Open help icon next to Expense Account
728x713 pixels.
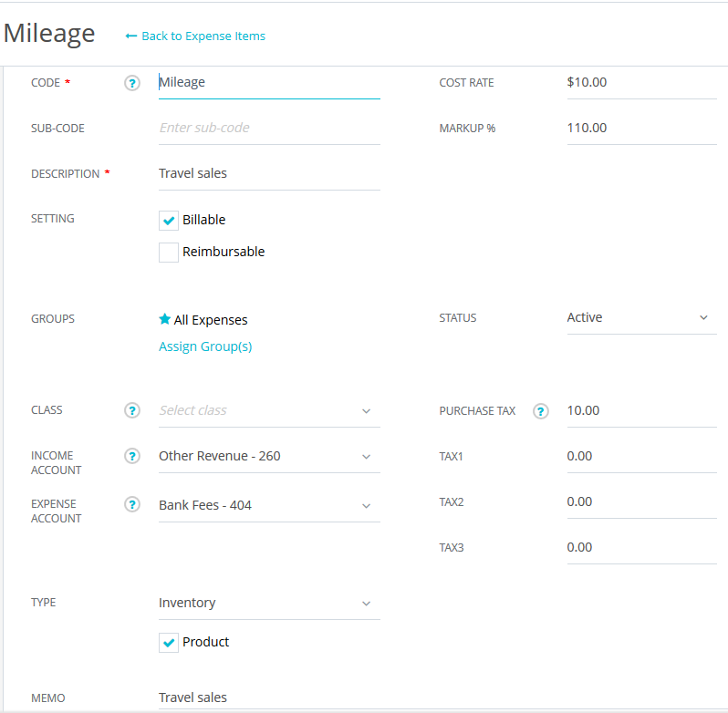pos(132,504)
